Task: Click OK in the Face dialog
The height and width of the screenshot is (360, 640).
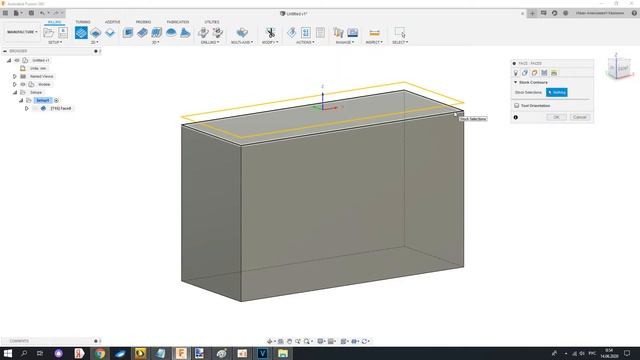Action: pyautogui.click(x=556, y=117)
